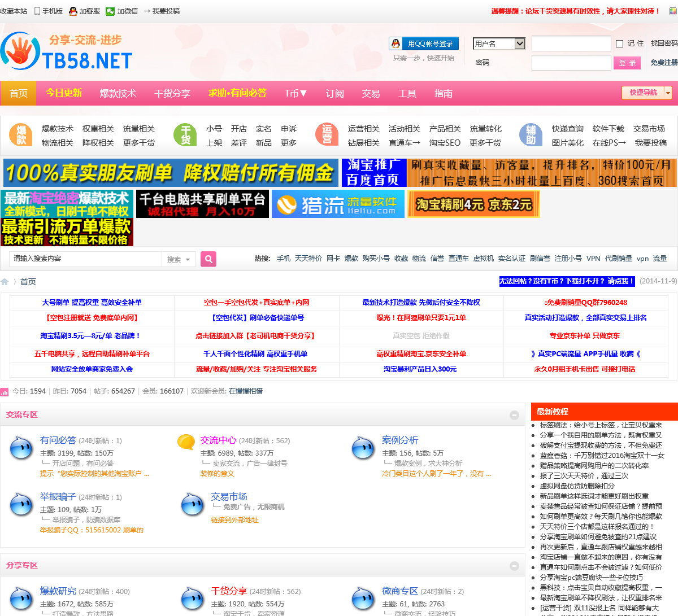Click the home icon in breadcrumb
Screen dimensions: 678x616
pos(5,282)
